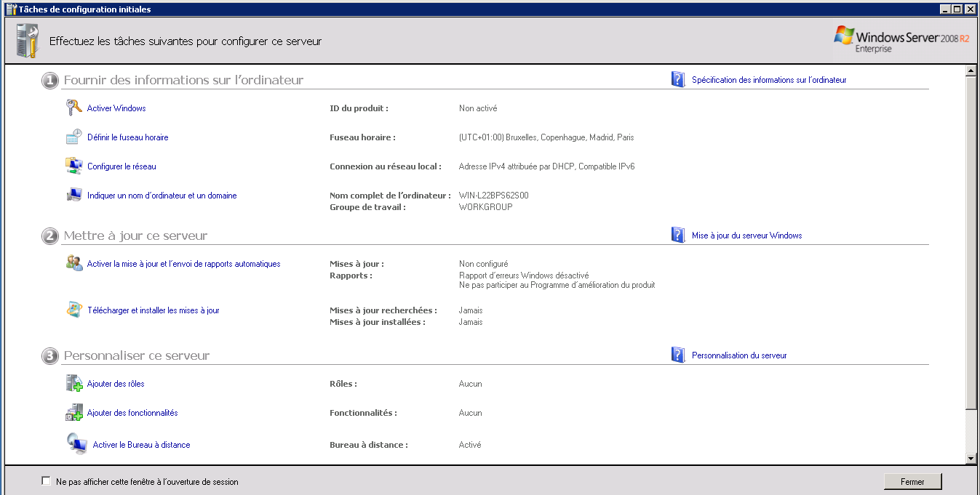Open Télécharger et installer les mises à jour
This screenshot has height=495, width=980.
click(153, 310)
